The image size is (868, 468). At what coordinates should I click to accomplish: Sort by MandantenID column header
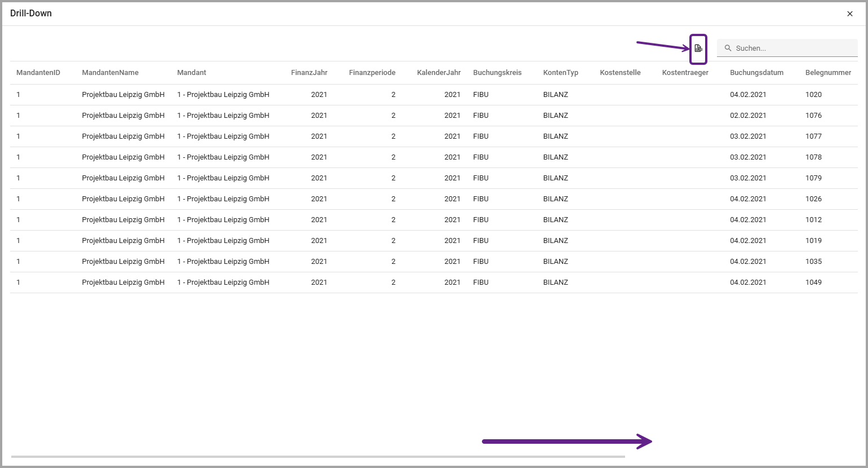(x=38, y=73)
